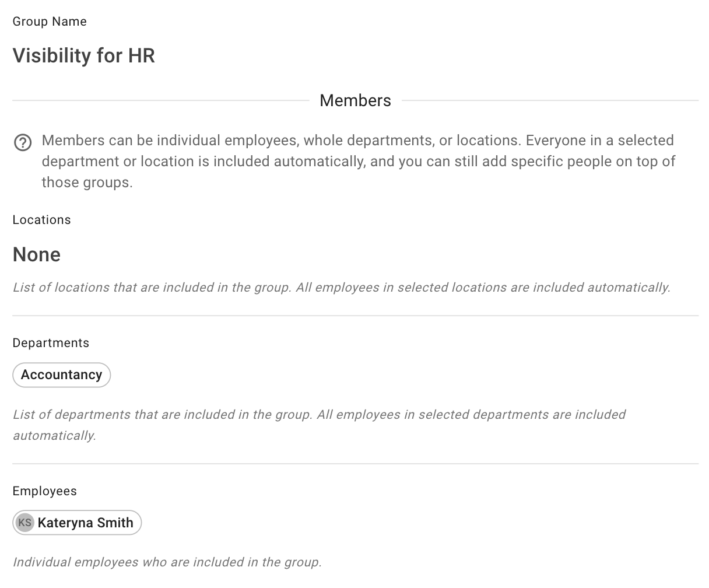Click the Group Name label

click(x=50, y=21)
